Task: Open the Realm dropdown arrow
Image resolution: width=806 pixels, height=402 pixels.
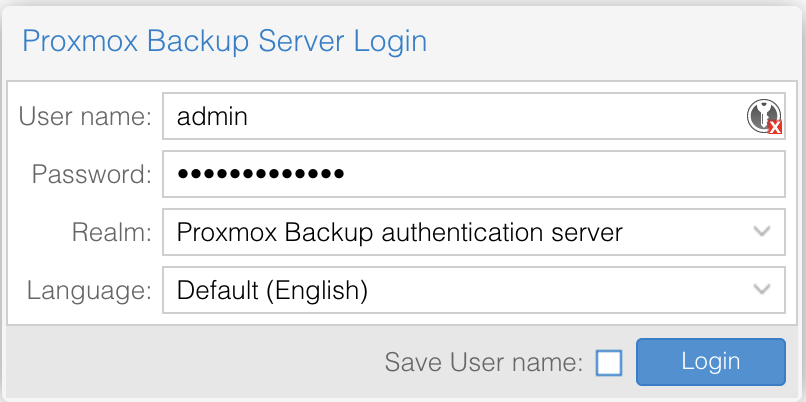Action: [x=761, y=231]
